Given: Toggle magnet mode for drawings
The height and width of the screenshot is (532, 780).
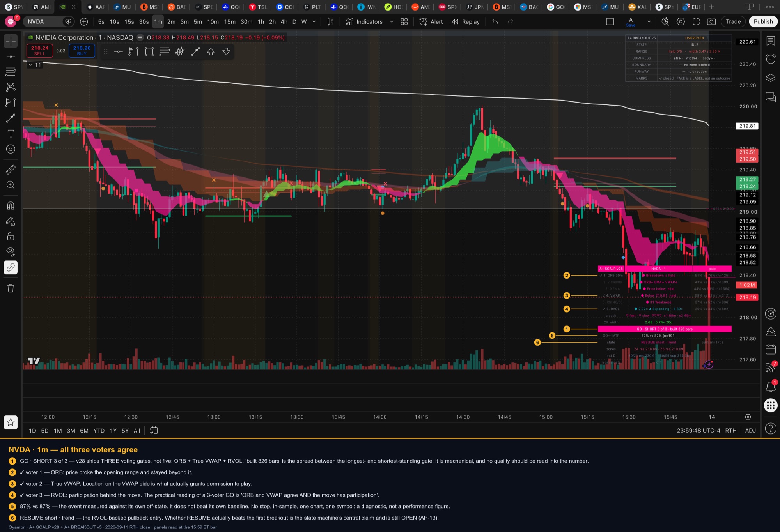Looking at the screenshot, I should (x=11, y=205).
